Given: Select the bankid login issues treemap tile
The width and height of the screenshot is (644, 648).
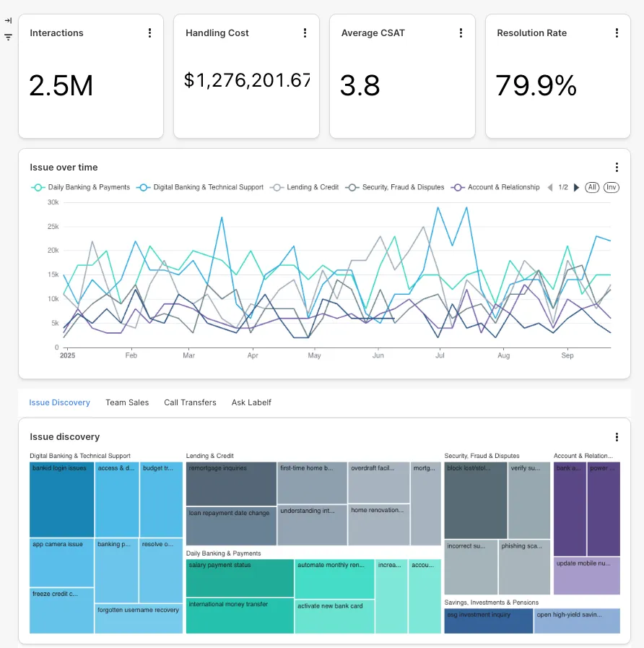Looking at the screenshot, I should [61, 500].
